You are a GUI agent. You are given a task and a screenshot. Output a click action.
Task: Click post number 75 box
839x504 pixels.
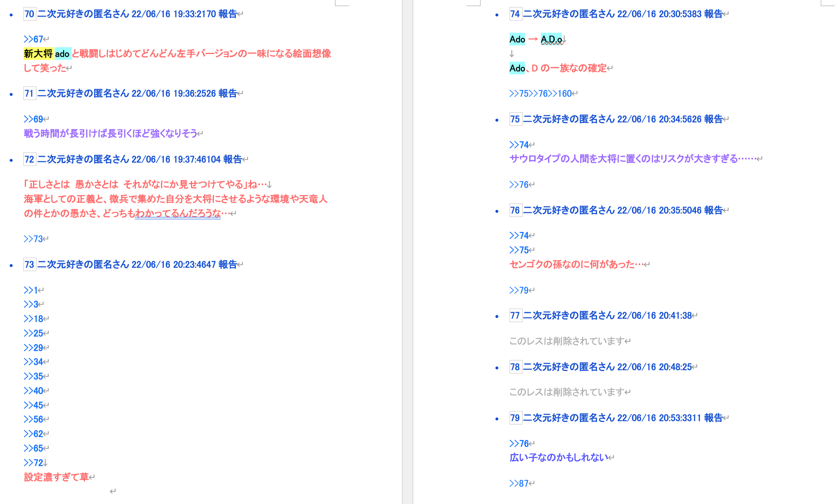515,119
